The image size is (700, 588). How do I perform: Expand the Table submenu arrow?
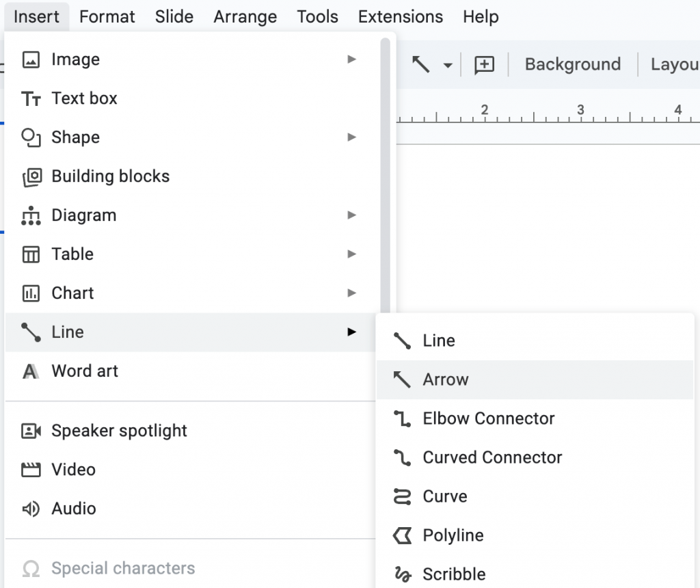352,254
